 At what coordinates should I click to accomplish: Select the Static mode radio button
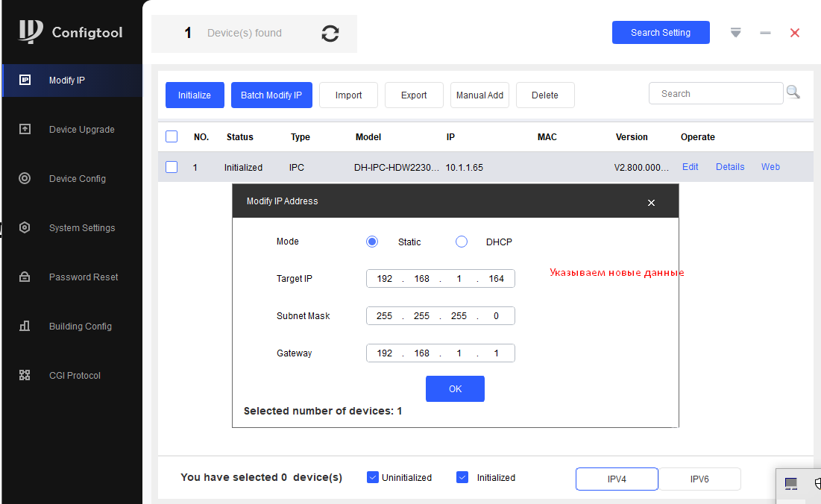click(x=372, y=242)
